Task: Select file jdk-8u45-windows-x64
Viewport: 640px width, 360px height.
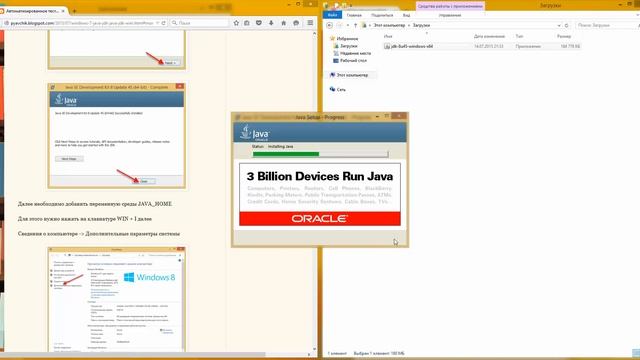Action: [412, 47]
